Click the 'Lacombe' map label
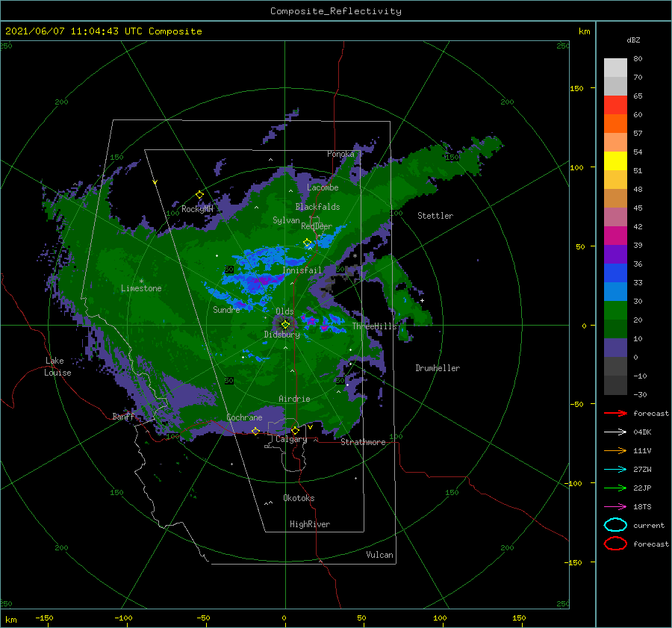This screenshot has width=672, height=628. click(x=323, y=187)
